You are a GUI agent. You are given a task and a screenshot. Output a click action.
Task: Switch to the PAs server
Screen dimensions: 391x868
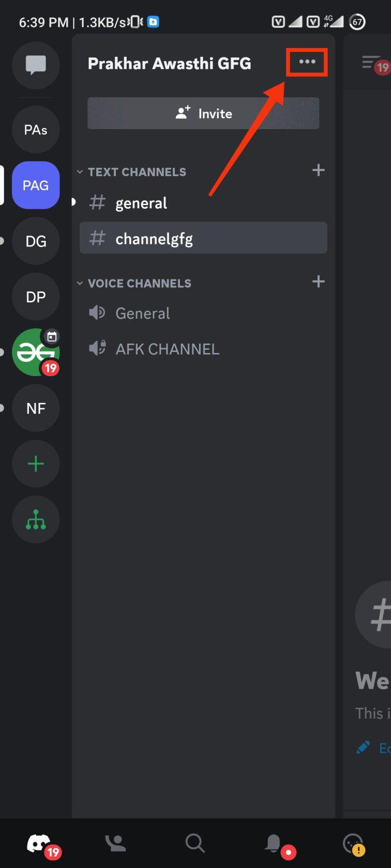pyautogui.click(x=36, y=130)
